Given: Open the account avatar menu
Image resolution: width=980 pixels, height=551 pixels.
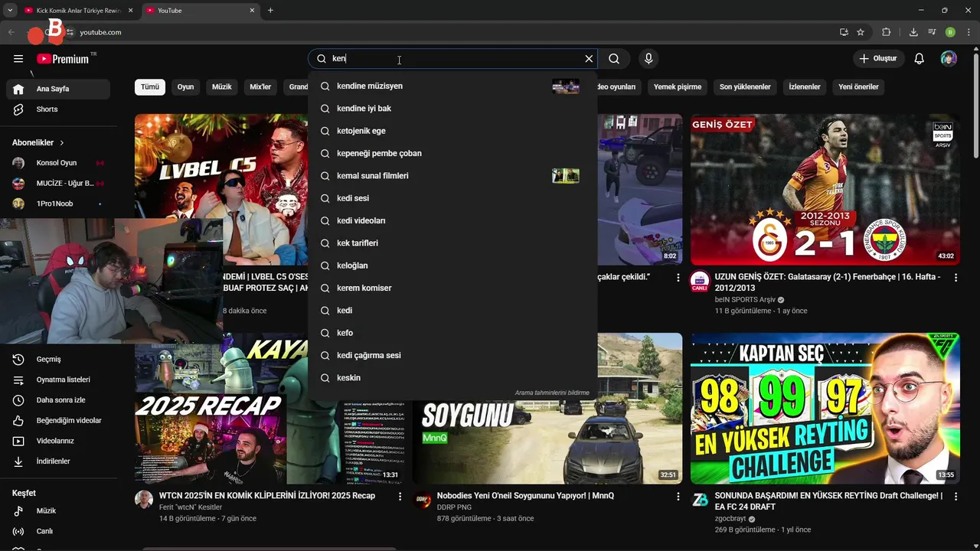Looking at the screenshot, I should click(x=949, y=59).
